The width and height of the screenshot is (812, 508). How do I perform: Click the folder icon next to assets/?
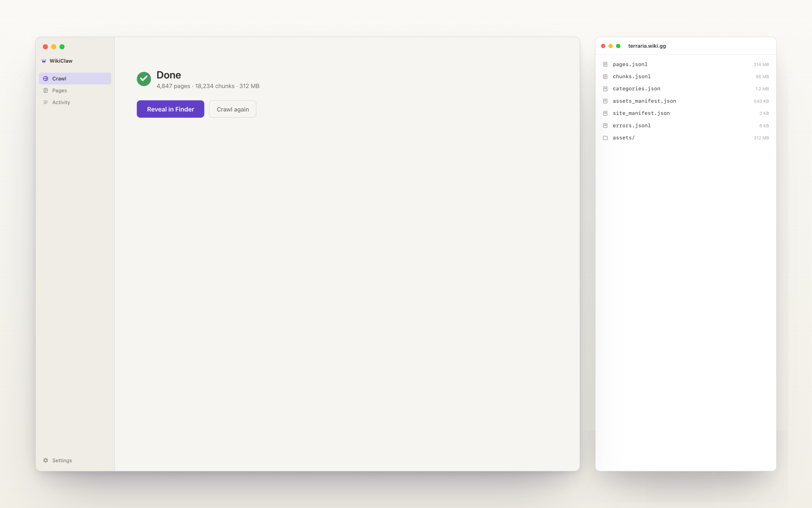click(605, 138)
